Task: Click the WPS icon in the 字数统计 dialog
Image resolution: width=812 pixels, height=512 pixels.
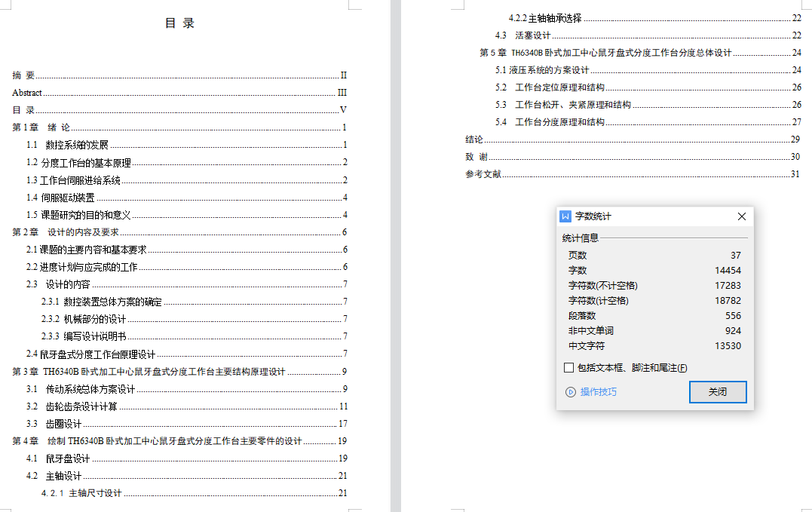Action: (x=565, y=216)
